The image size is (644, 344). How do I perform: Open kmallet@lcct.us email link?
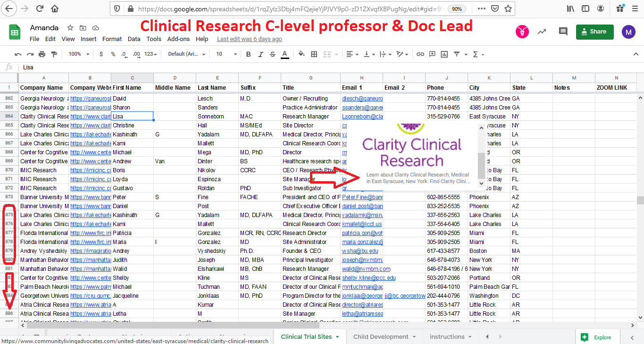tap(362, 224)
